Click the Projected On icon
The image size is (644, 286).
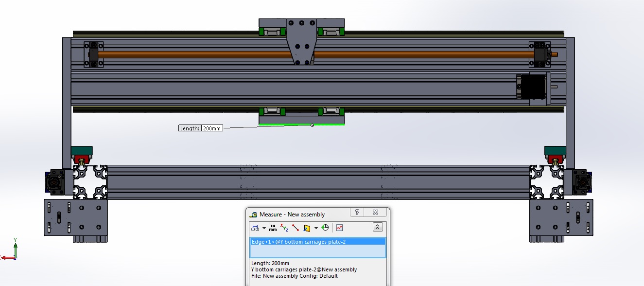pos(307,228)
